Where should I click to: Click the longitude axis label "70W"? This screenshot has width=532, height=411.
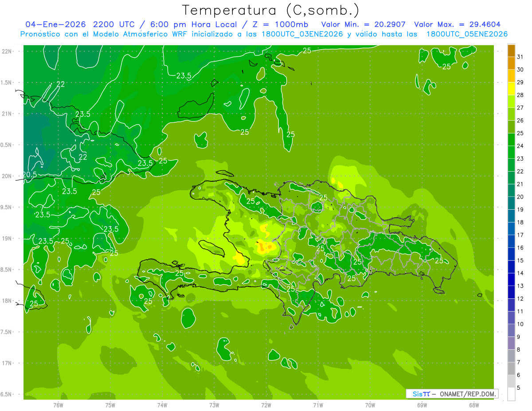pos(370,405)
